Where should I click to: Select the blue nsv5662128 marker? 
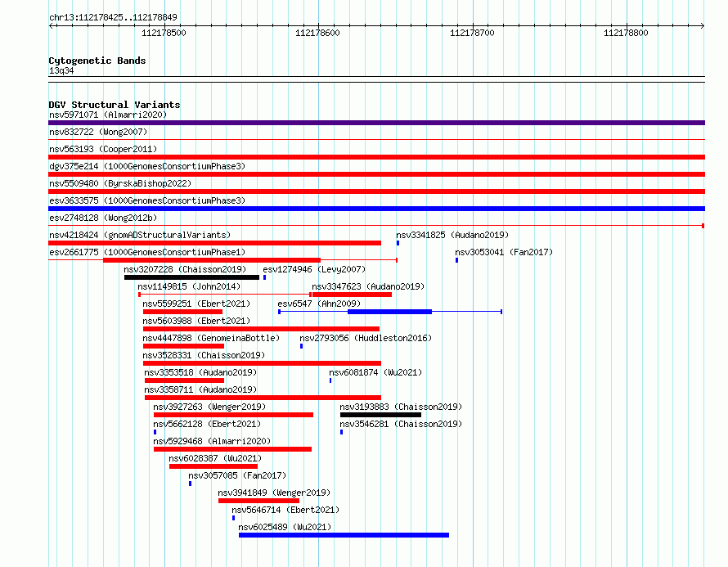155,432
